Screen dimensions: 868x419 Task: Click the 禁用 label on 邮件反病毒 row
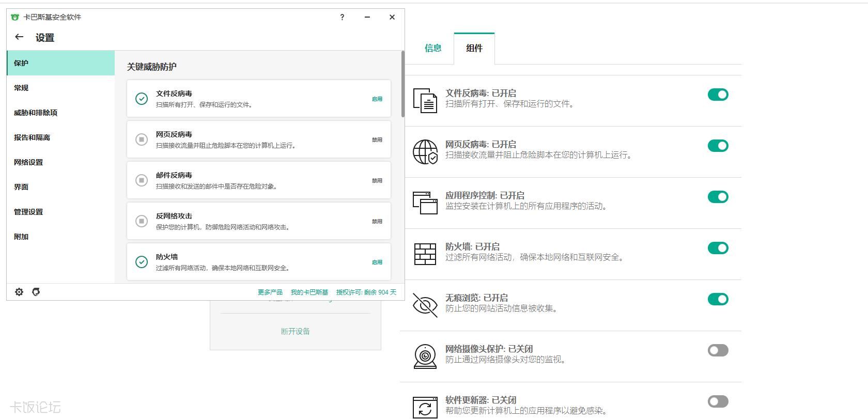click(377, 180)
